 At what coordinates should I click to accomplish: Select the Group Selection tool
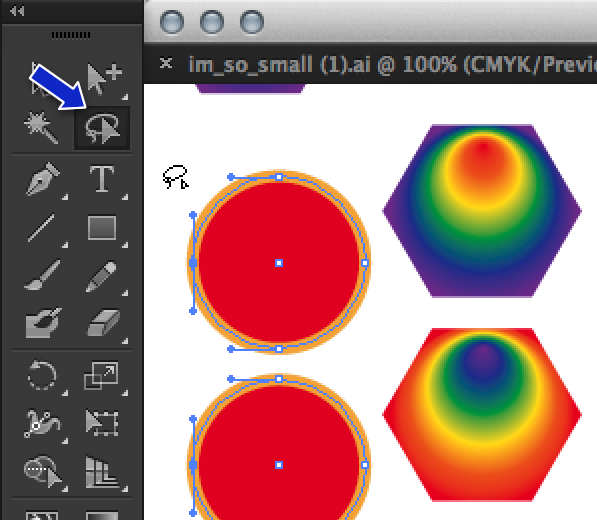(104, 78)
